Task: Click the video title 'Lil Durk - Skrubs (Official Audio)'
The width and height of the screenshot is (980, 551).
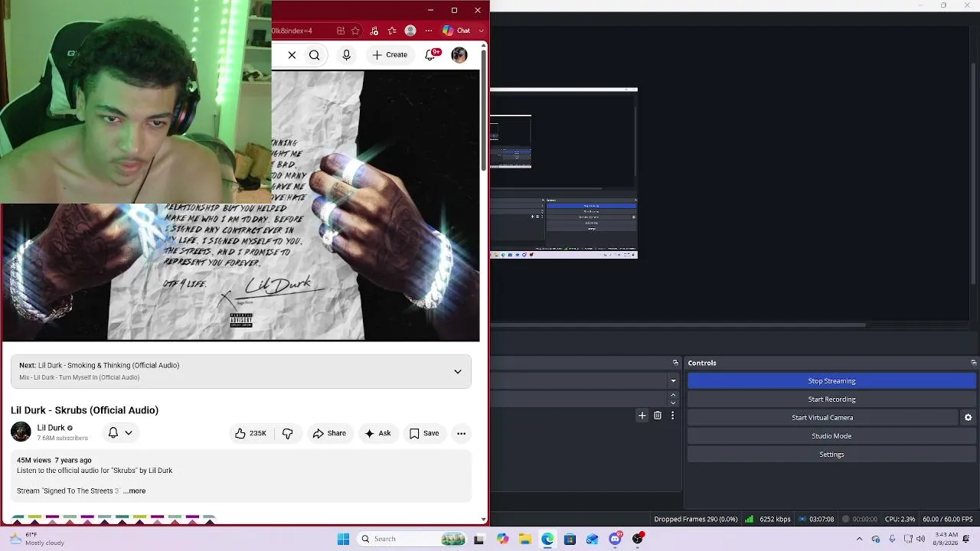Action: pos(85,410)
